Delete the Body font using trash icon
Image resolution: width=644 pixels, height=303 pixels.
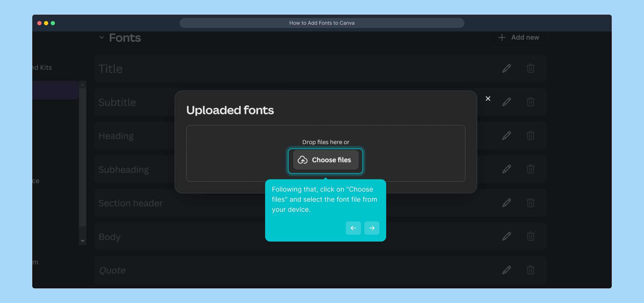(x=531, y=236)
